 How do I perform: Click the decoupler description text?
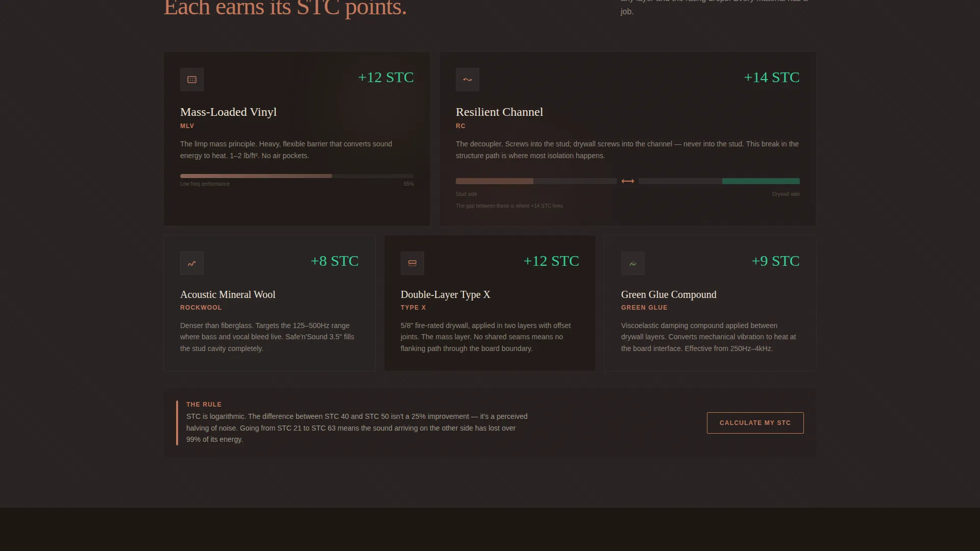[x=627, y=150]
